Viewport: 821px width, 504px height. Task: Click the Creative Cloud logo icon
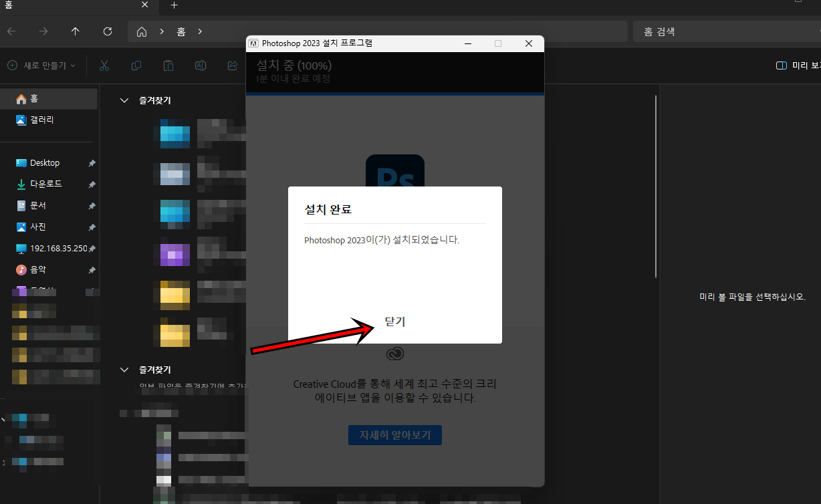(x=395, y=354)
